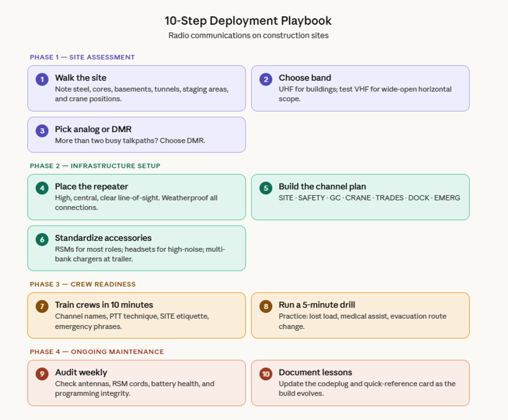The height and width of the screenshot is (420, 508).
Task: Open the Run a 5-minute drill card
Action: [360, 316]
